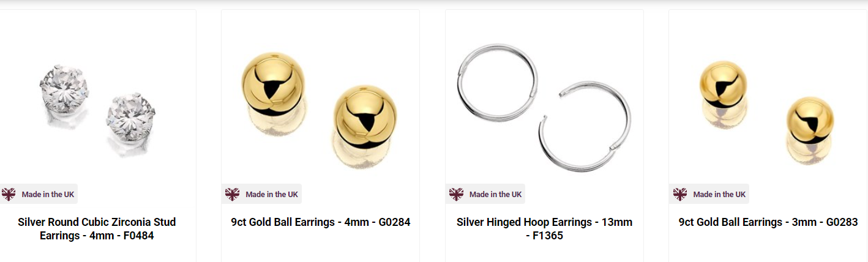
Task: Select the open hinged silver hoop earring
Action: (x=585, y=126)
